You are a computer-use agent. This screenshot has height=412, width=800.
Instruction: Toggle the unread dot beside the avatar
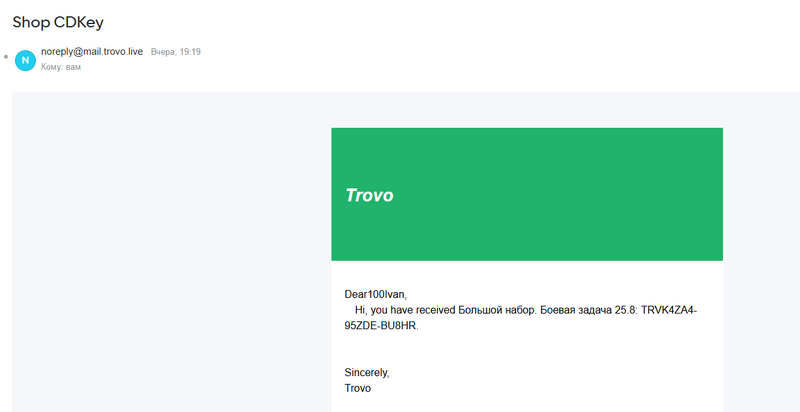pos(6,58)
